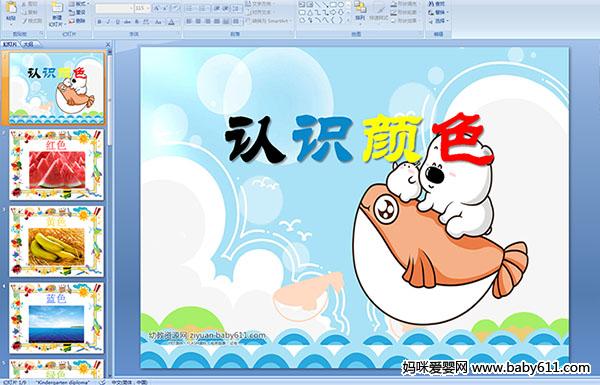Click the Layout (版式) button
The image size is (600, 385).
(78, 4)
